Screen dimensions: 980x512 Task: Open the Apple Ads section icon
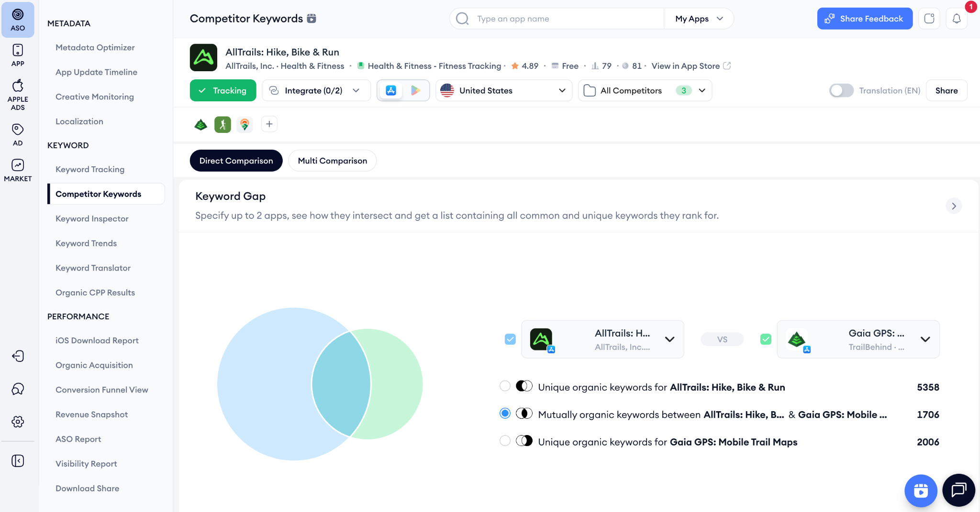pos(18,95)
